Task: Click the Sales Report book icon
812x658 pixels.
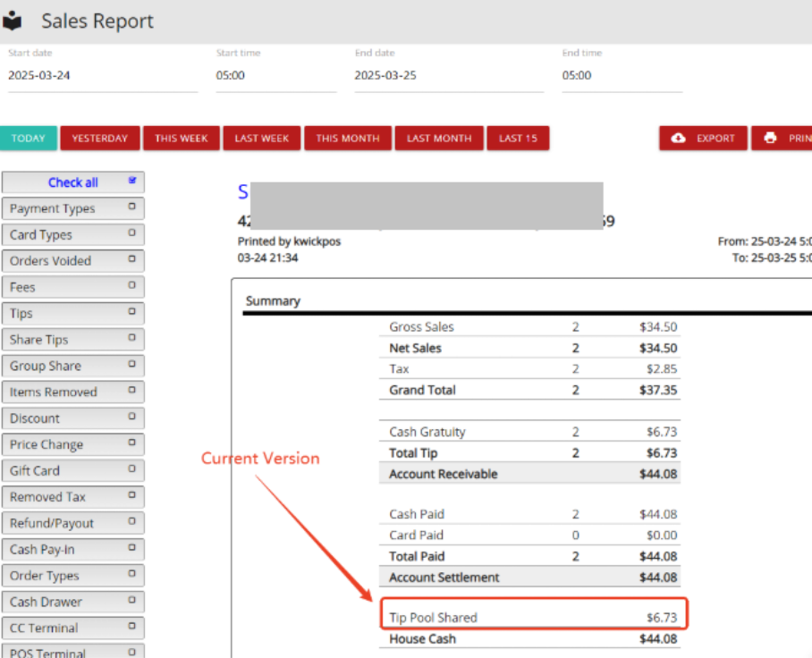Action: pos(13,21)
